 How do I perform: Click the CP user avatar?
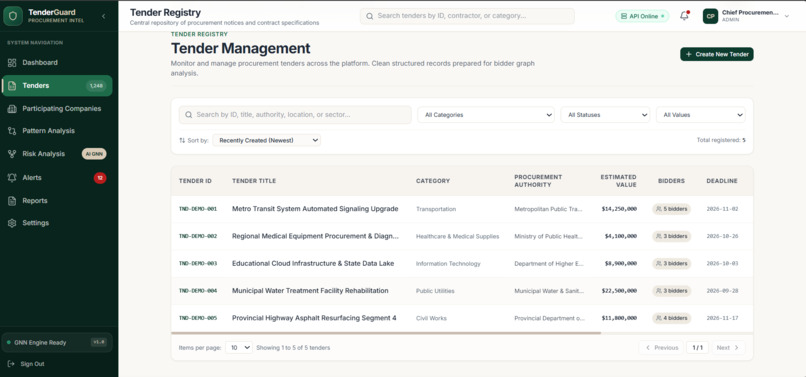point(710,16)
